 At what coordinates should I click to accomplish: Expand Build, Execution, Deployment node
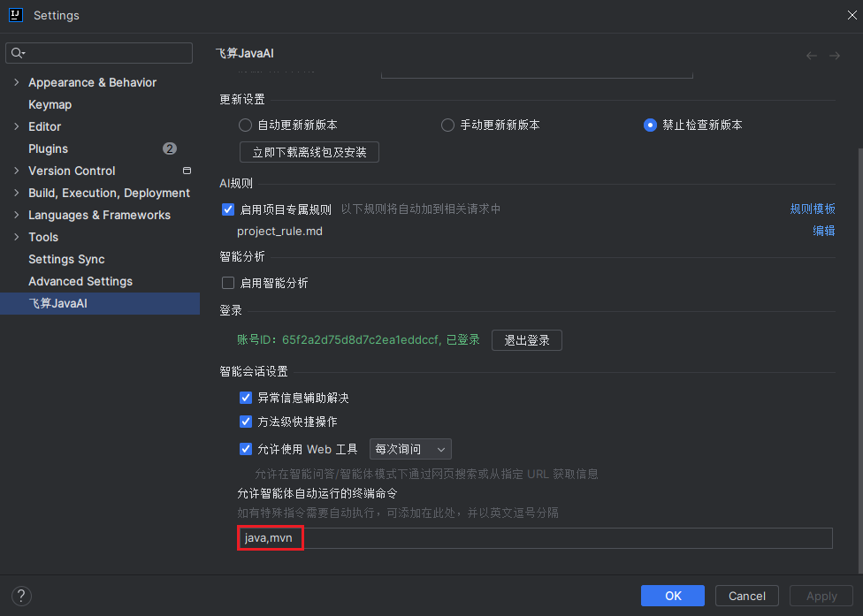17,193
